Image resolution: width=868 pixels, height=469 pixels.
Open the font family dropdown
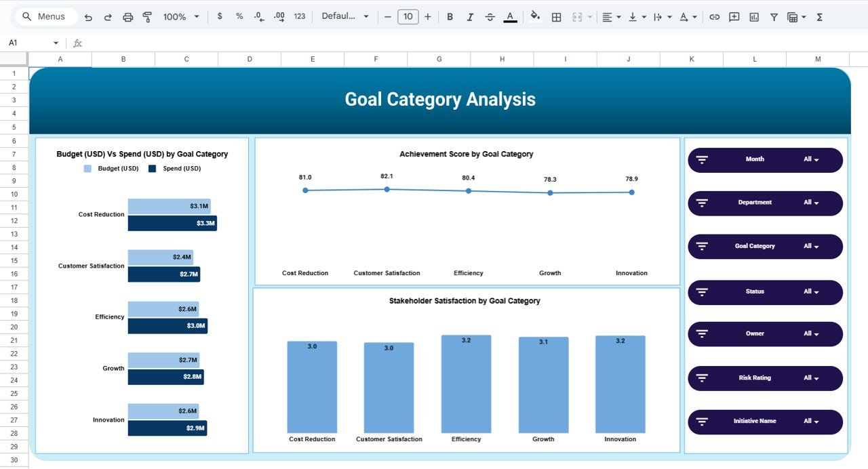[345, 17]
